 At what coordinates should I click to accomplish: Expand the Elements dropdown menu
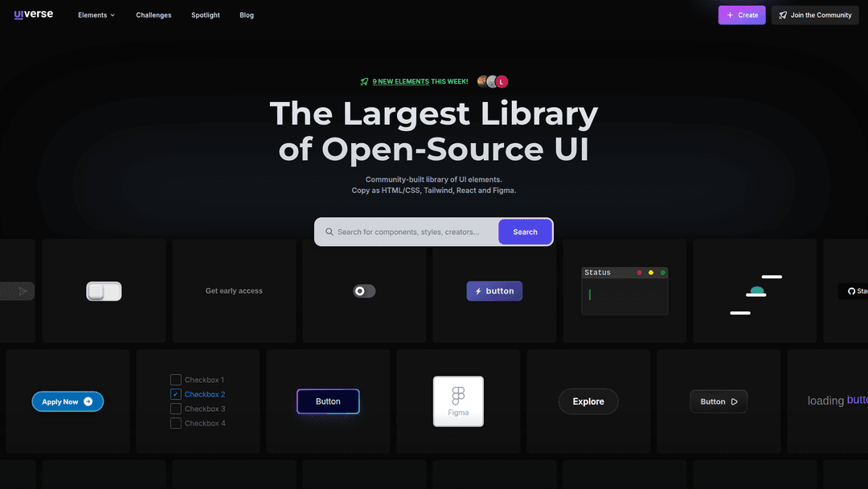point(96,15)
